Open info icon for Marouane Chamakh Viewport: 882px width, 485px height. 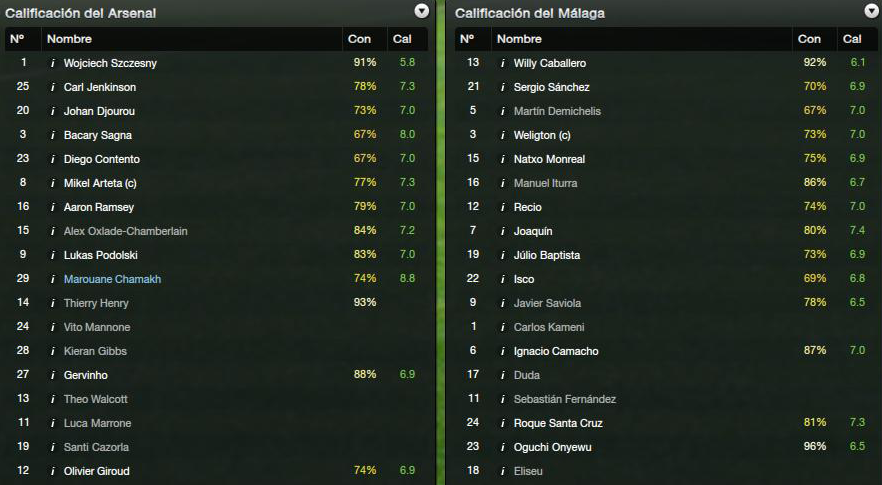pyautogui.click(x=53, y=279)
